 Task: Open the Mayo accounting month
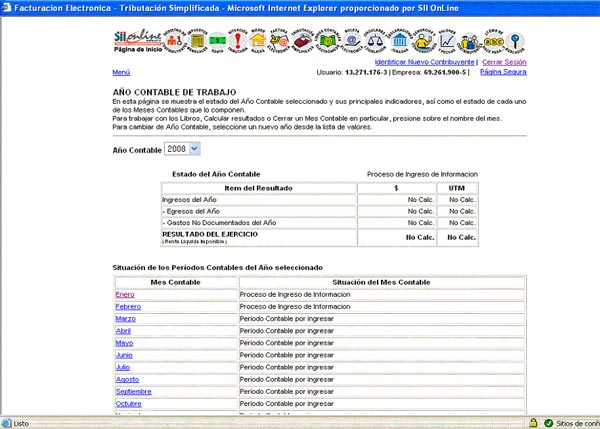tap(124, 343)
